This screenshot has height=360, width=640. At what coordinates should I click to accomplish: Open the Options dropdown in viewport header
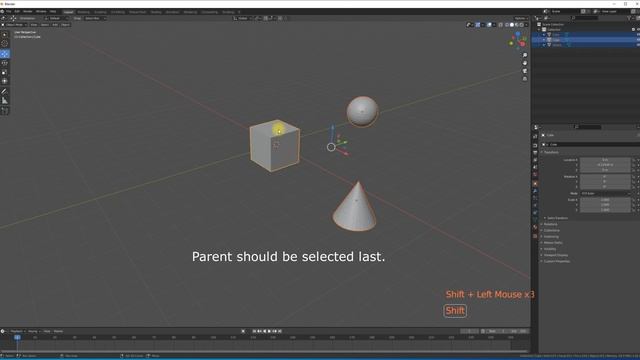pyautogui.click(x=520, y=18)
